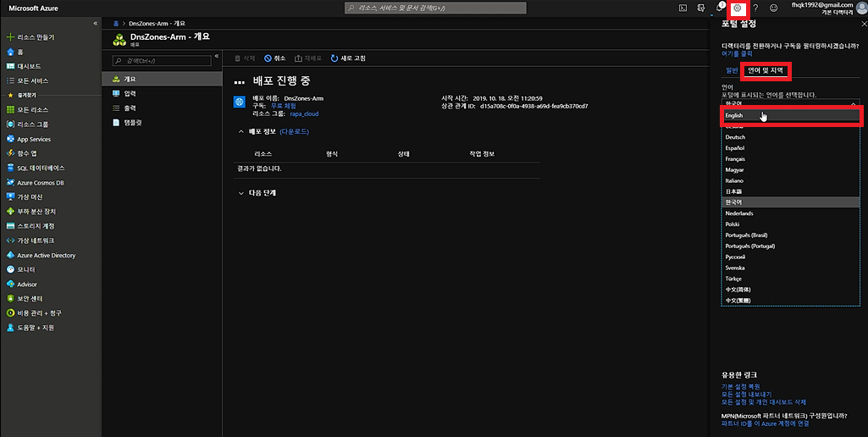Image resolution: width=868 pixels, height=437 pixels.
Task: Click the feedback smiley icon
Action: 773,8
